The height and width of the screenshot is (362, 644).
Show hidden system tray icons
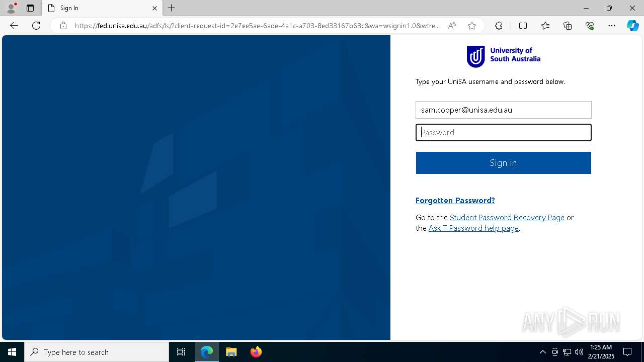tap(542, 352)
